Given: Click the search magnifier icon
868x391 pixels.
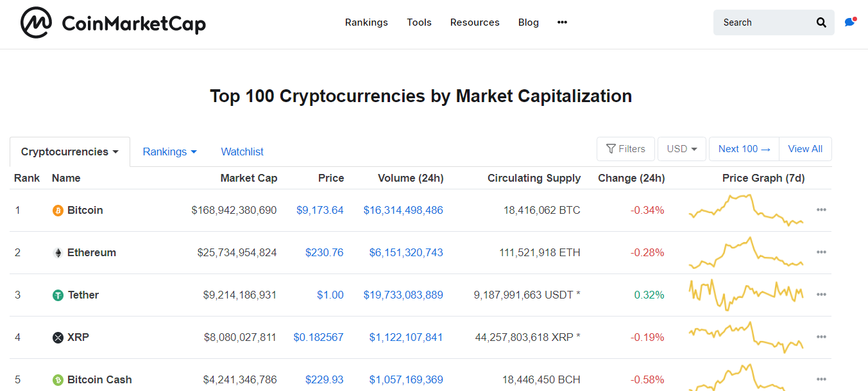Looking at the screenshot, I should pyautogui.click(x=821, y=22).
